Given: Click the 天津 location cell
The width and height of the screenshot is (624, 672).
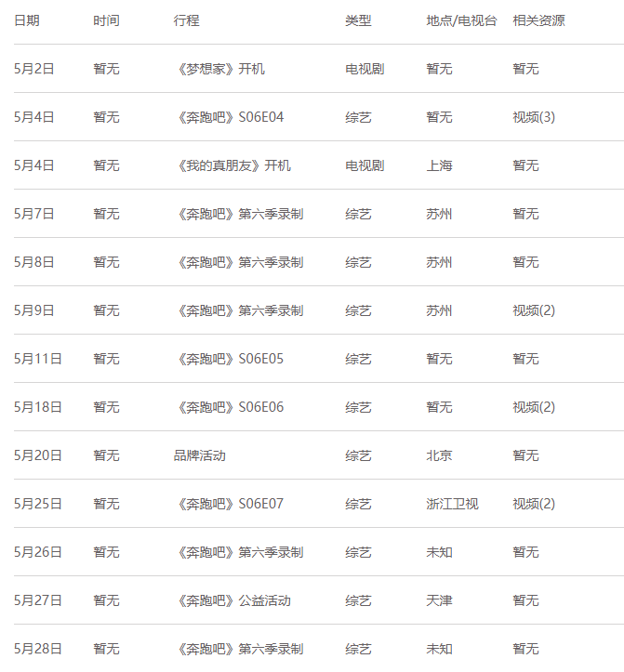Looking at the screenshot, I should click(x=439, y=600).
